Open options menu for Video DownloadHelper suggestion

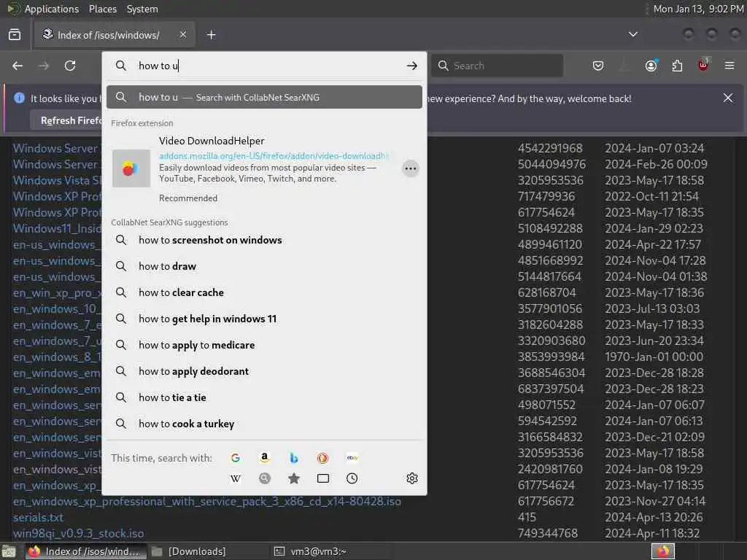click(410, 168)
